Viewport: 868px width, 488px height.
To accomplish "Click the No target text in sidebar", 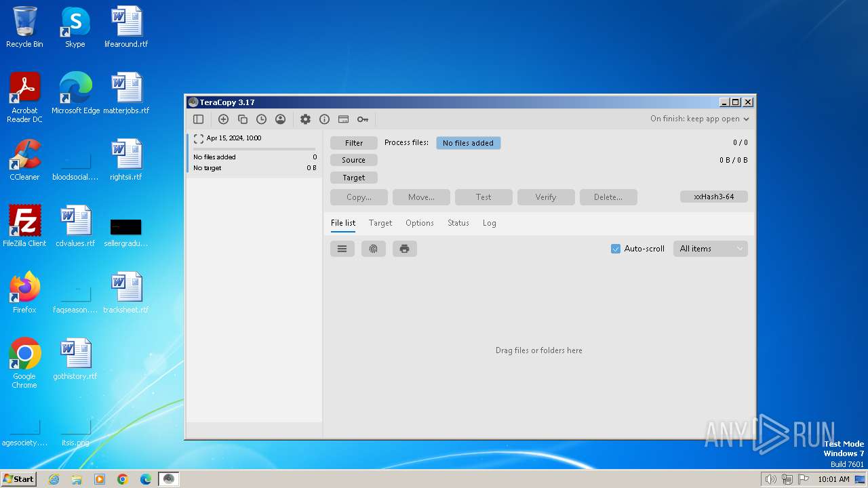I will (x=208, y=168).
